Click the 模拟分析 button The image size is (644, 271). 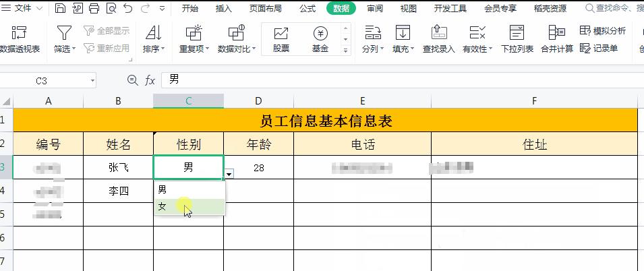tap(602, 31)
